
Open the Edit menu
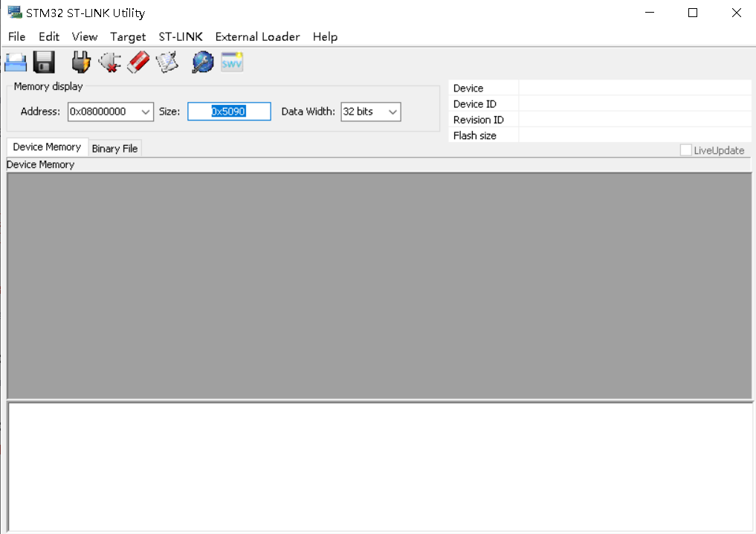pos(49,36)
